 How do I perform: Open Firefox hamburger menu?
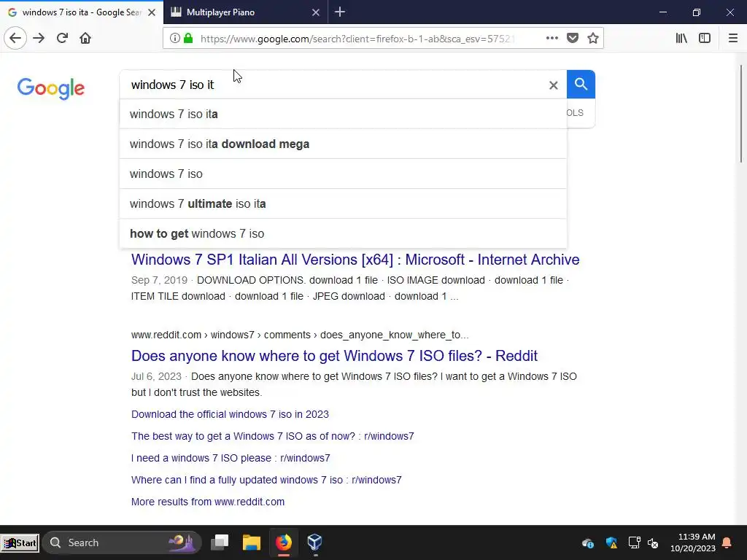point(732,38)
